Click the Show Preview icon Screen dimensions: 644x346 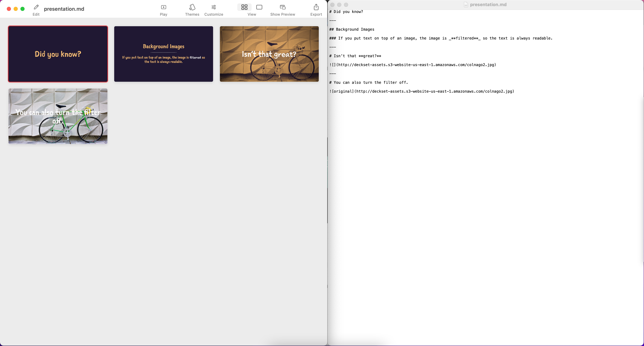(x=282, y=7)
